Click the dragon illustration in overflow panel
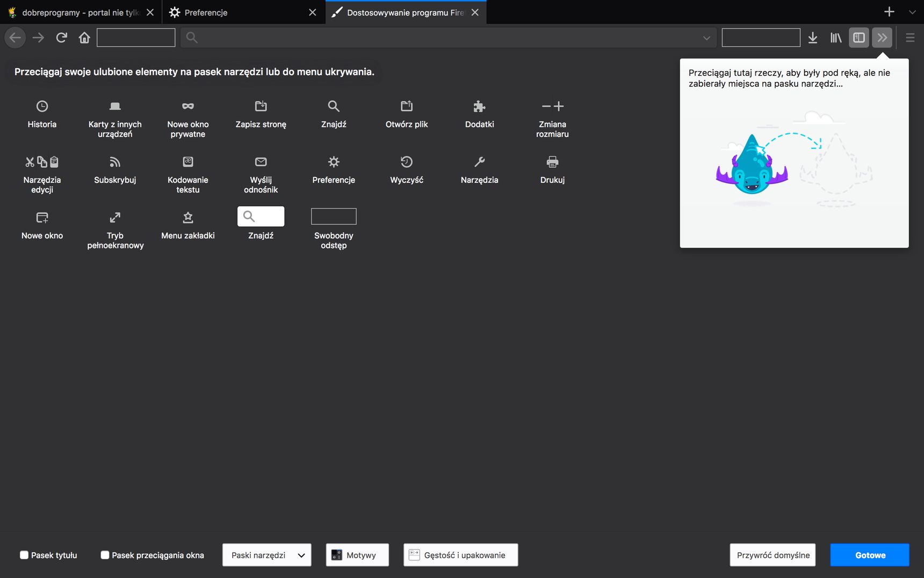 [x=752, y=166]
